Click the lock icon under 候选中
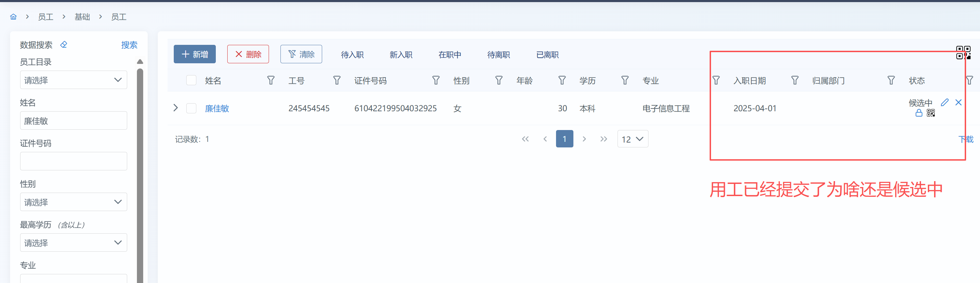Screen dimensions: 980x283 click(x=918, y=113)
